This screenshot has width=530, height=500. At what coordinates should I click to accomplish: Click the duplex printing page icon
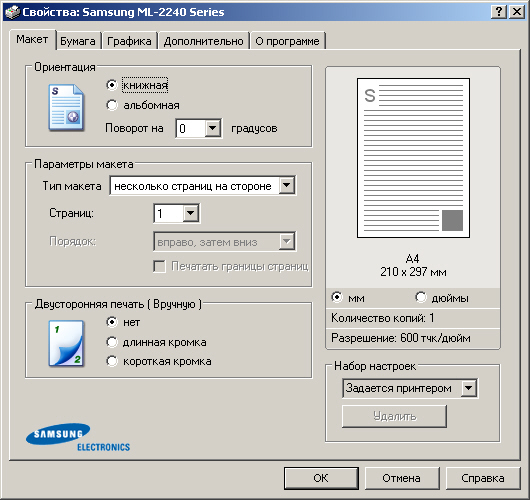point(66,343)
